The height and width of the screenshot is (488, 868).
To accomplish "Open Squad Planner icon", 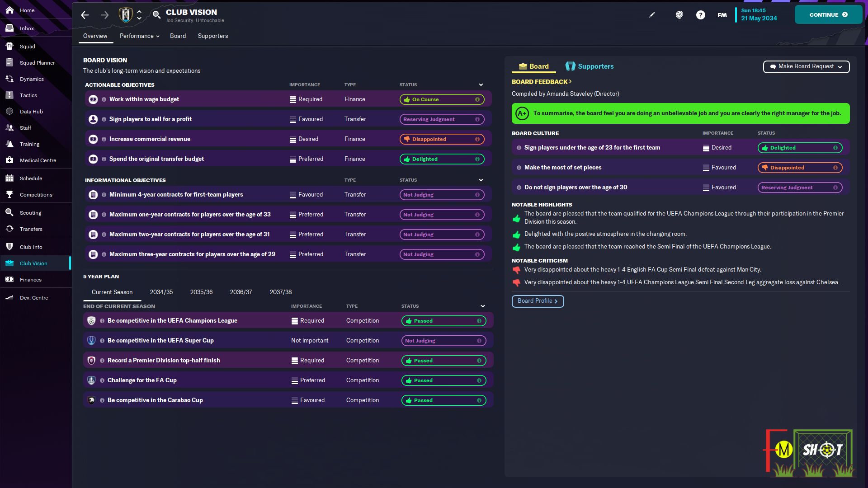I will (9, 62).
